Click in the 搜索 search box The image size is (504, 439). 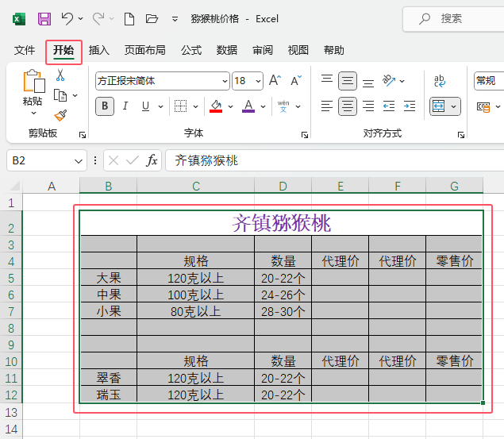coord(453,19)
